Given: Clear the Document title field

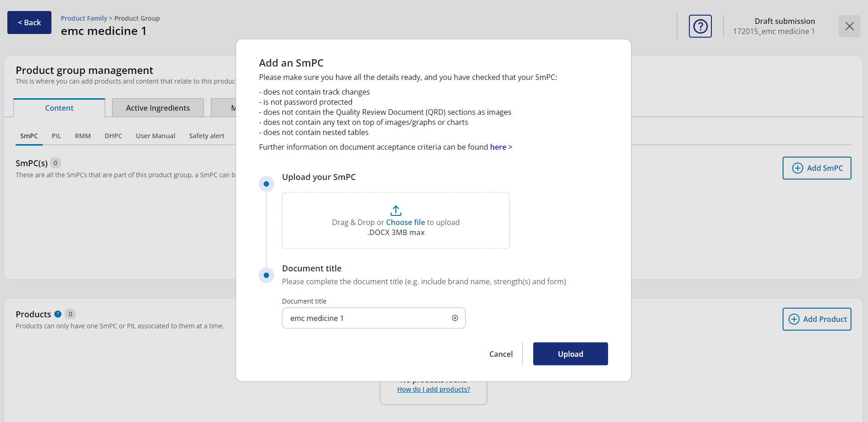Looking at the screenshot, I should 455,318.
